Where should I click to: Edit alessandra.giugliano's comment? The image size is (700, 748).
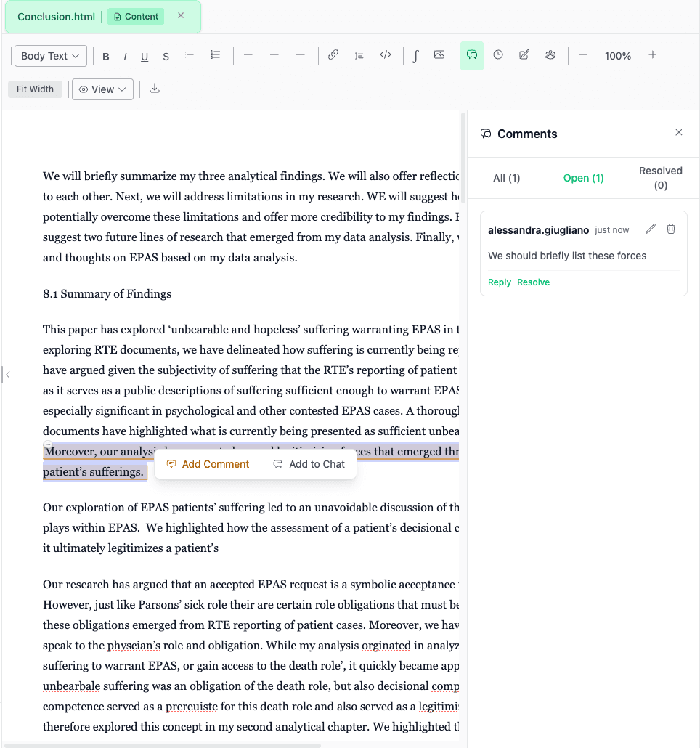651,229
